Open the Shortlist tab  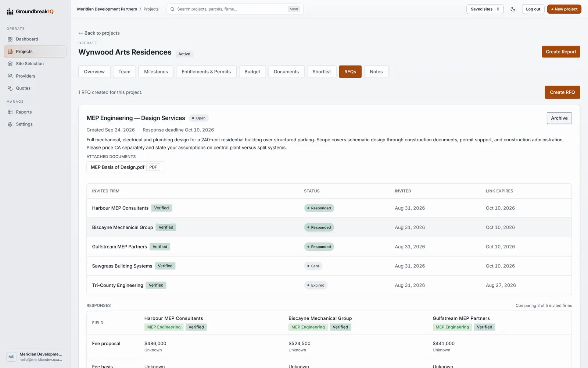pos(322,72)
